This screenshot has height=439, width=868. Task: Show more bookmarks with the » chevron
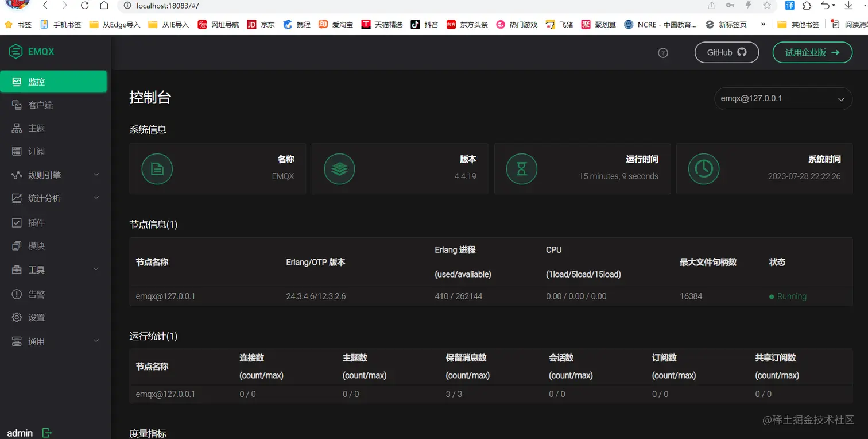tap(763, 24)
